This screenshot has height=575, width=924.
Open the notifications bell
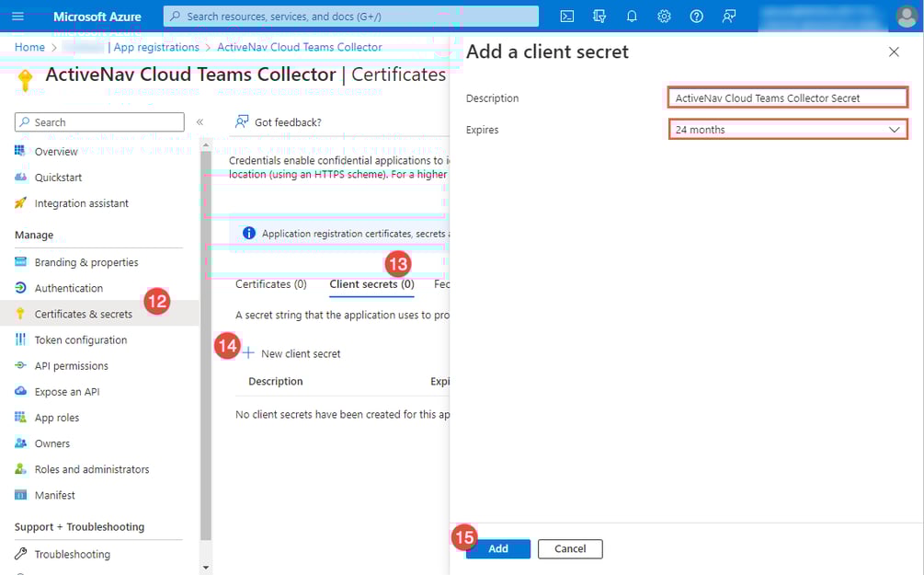[632, 16]
